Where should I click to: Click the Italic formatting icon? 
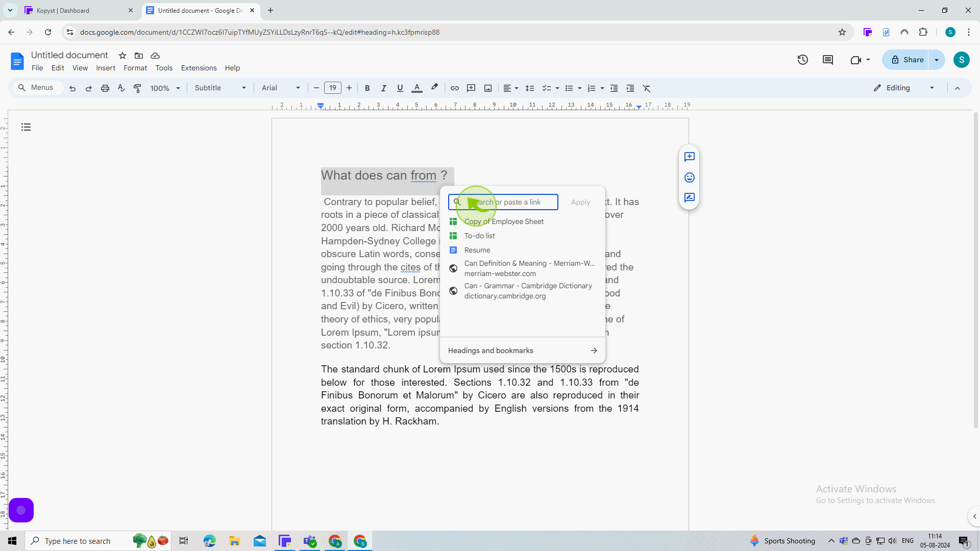[384, 88]
